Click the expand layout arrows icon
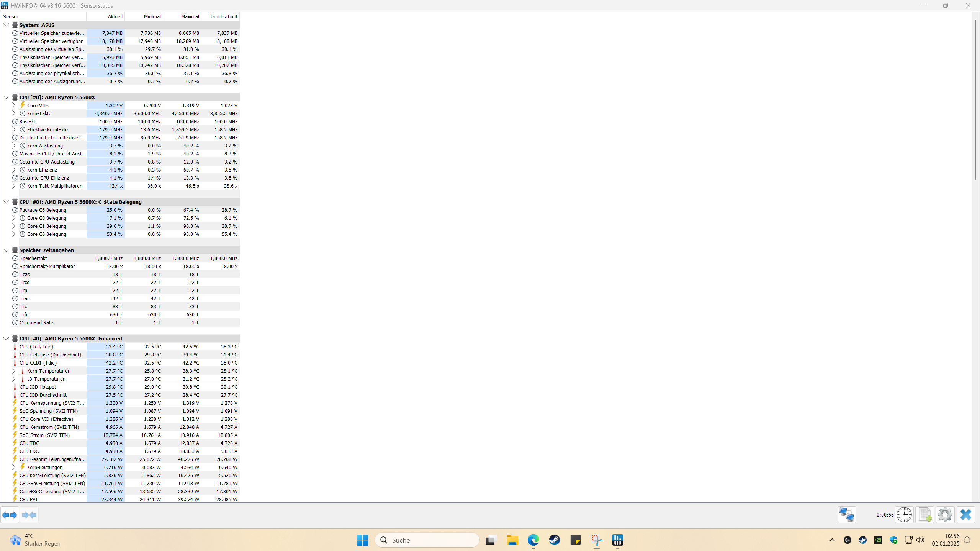Image resolution: width=980 pixels, height=551 pixels. pos(10,515)
